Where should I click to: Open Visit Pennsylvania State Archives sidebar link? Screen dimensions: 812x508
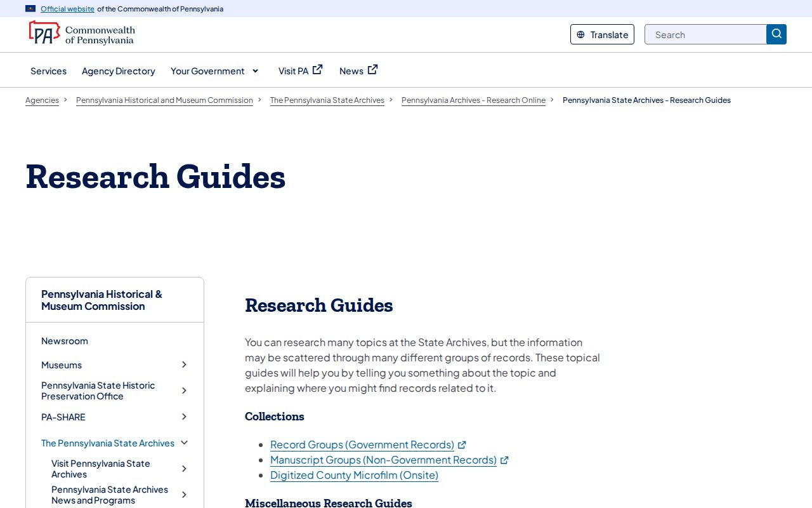click(101, 469)
